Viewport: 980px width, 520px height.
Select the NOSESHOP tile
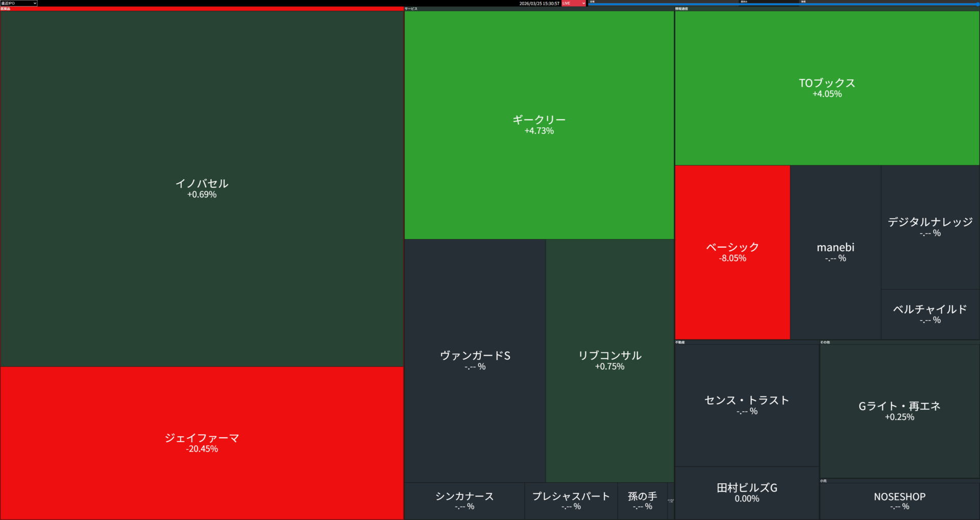899,501
